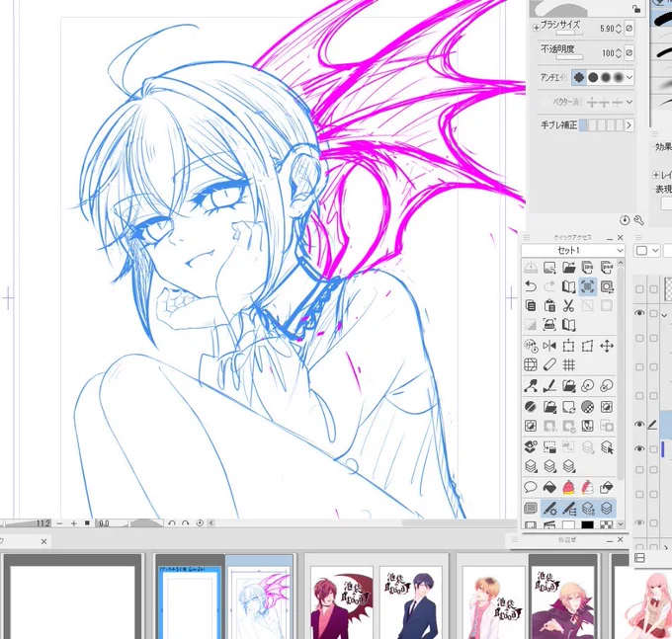
Task: Adjust the brush size slider
Action: (569, 33)
